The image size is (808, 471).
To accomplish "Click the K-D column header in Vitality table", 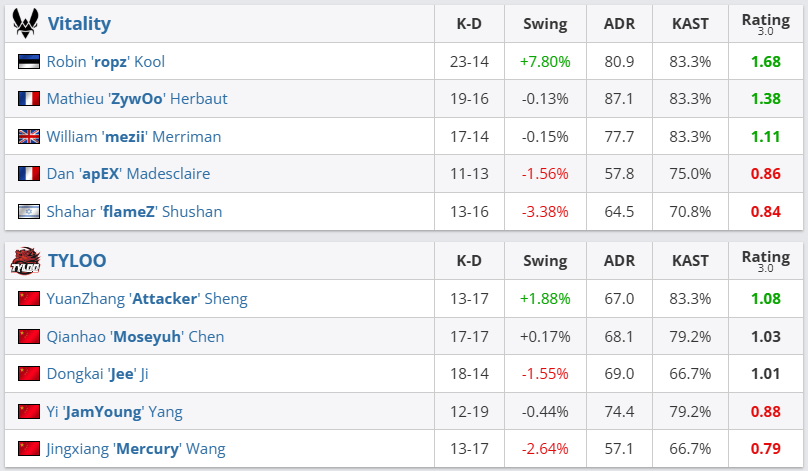I will point(469,23).
